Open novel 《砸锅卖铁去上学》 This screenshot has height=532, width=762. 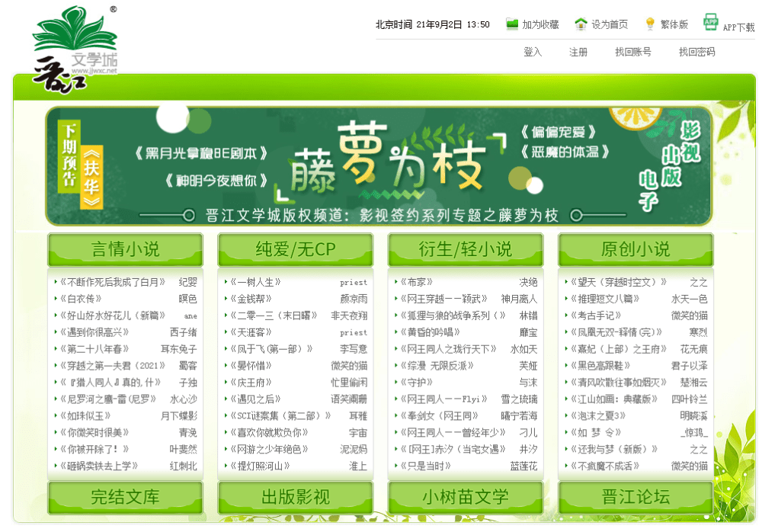pos(99,466)
